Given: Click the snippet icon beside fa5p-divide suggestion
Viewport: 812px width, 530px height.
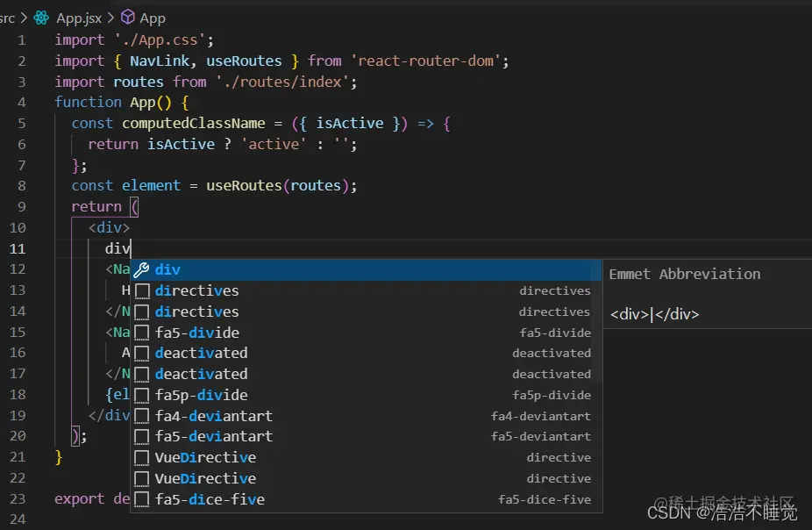Looking at the screenshot, I should [x=142, y=395].
